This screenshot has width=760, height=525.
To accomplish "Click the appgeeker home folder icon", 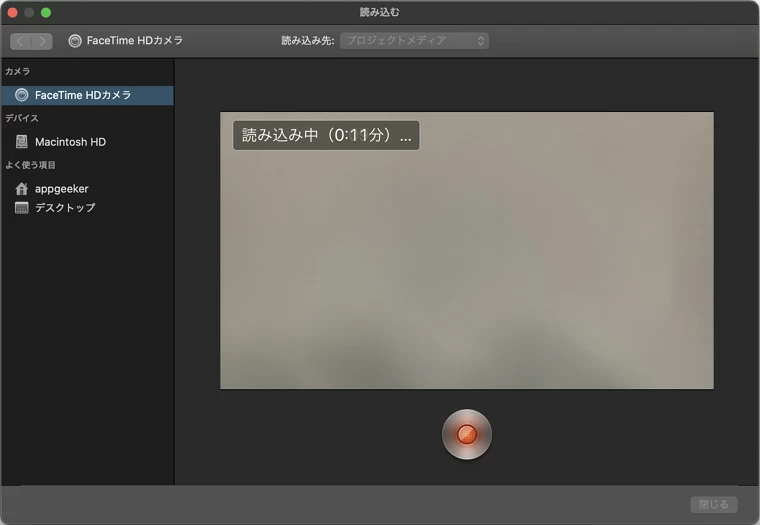I will click(x=21, y=189).
